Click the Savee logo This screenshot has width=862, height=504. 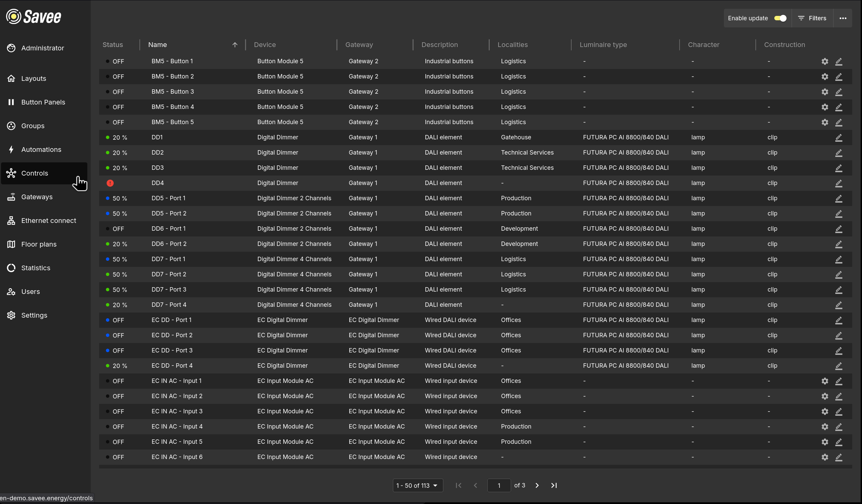(33, 16)
